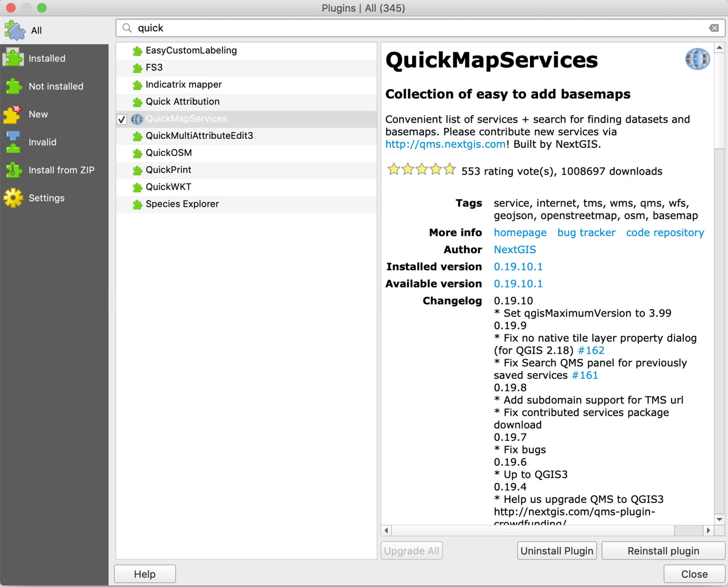
Task: Open changelog issue #161 link
Action: [x=585, y=375]
